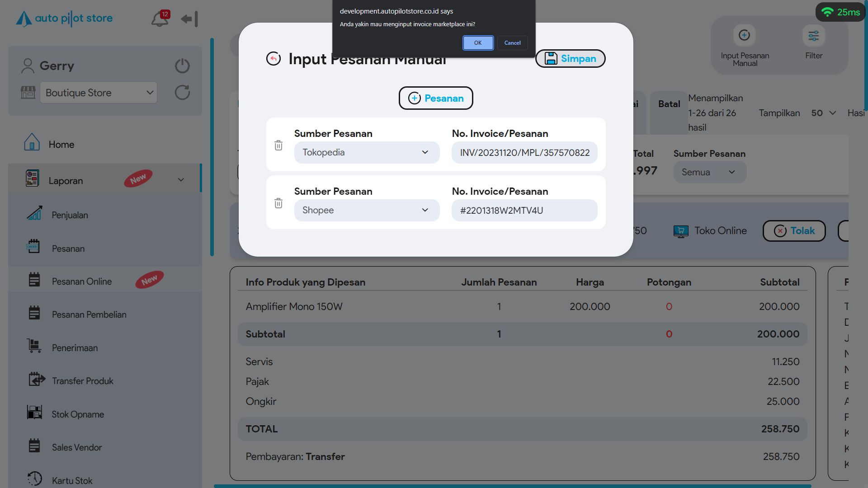868x488 pixels.
Task: Open the Filter icon
Action: coord(813,36)
